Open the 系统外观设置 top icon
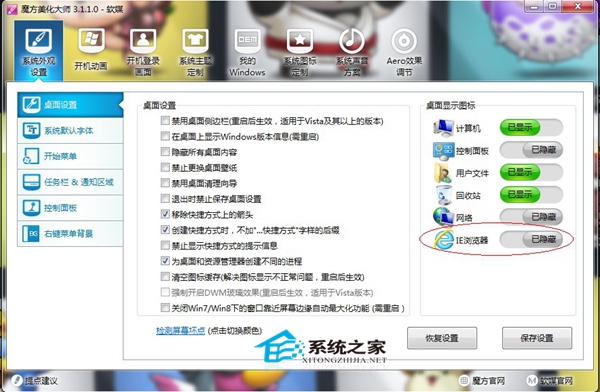The height and width of the screenshot is (392, 600). [x=39, y=50]
